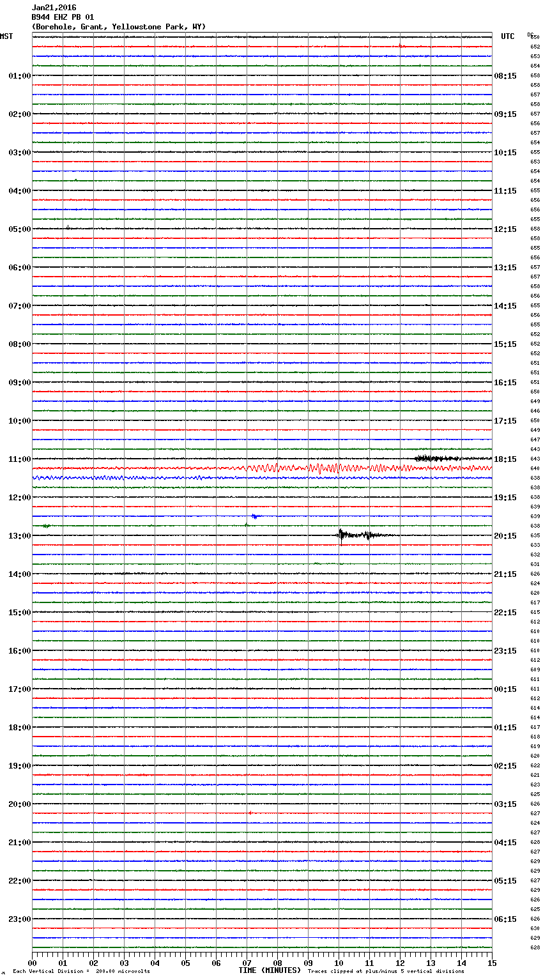
Task: Select the 15:00 MST time label
Action: (x=20, y=613)
